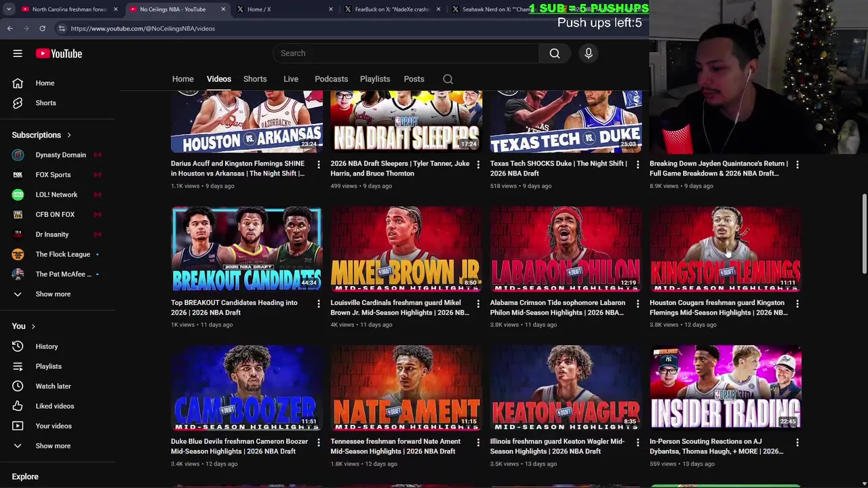Open options for Keaton Wagler video

637,443
